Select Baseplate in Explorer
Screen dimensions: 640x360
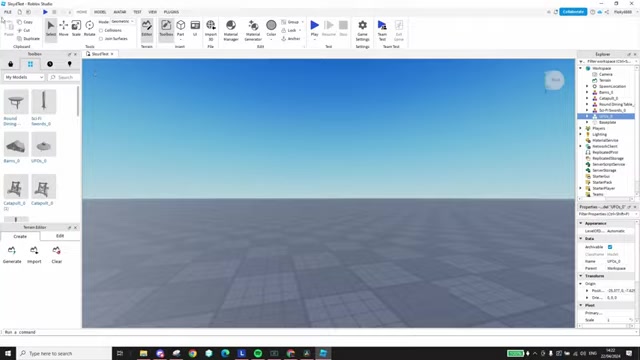607,122
